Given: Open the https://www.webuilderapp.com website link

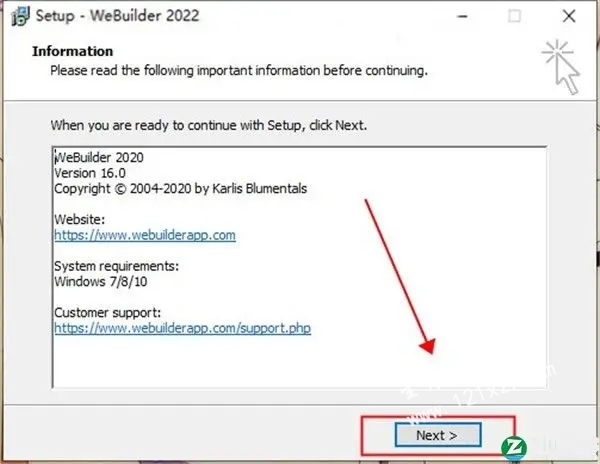Looking at the screenshot, I should [x=145, y=235].
